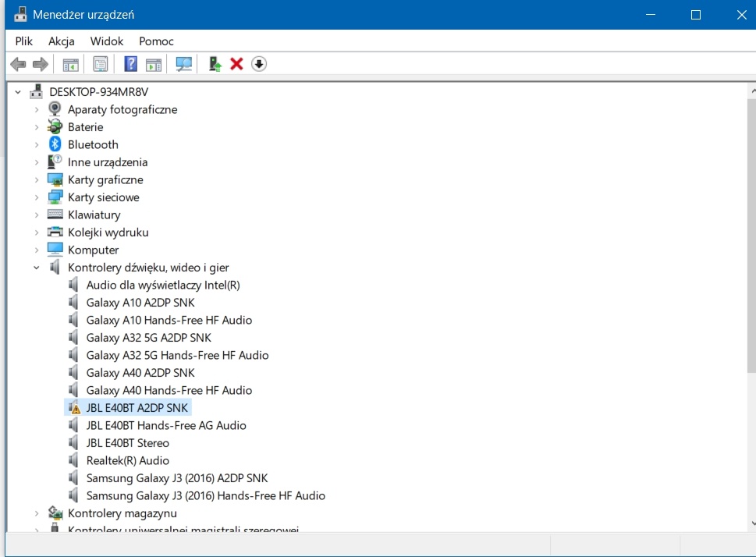Expand the Baterie category
Image resolution: width=756 pixels, height=557 pixels.
coord(37,127)
